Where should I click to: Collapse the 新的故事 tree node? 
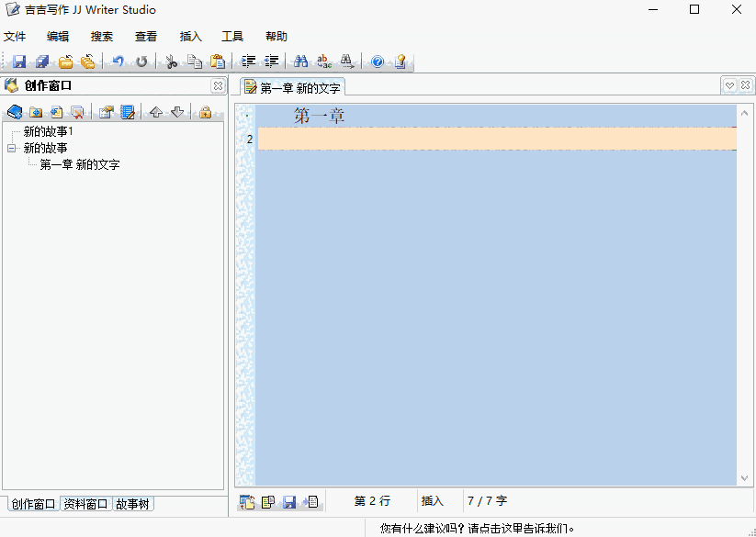coord(12,149)
